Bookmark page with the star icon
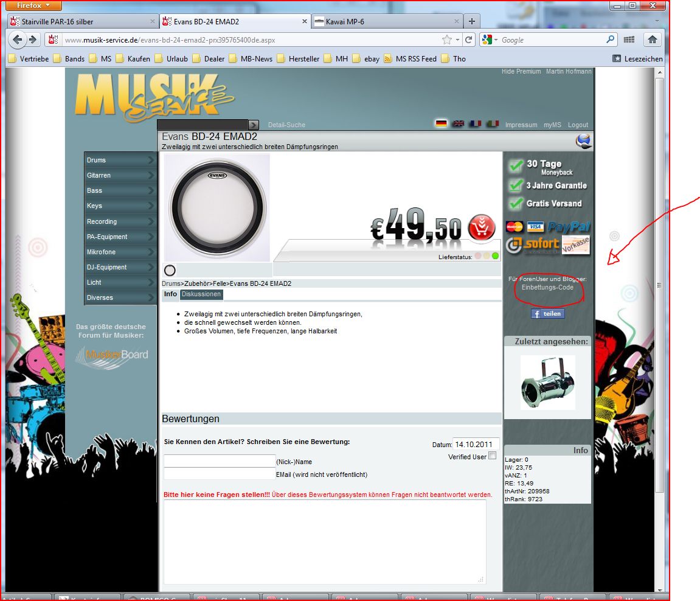700x601 pixels. [447, 40]
